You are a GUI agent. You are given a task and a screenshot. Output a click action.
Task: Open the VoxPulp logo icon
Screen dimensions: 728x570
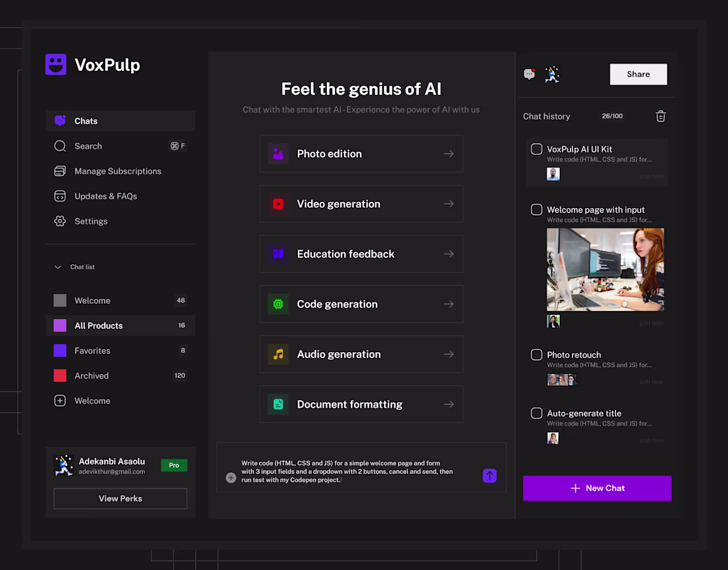(x=56, y=64)
